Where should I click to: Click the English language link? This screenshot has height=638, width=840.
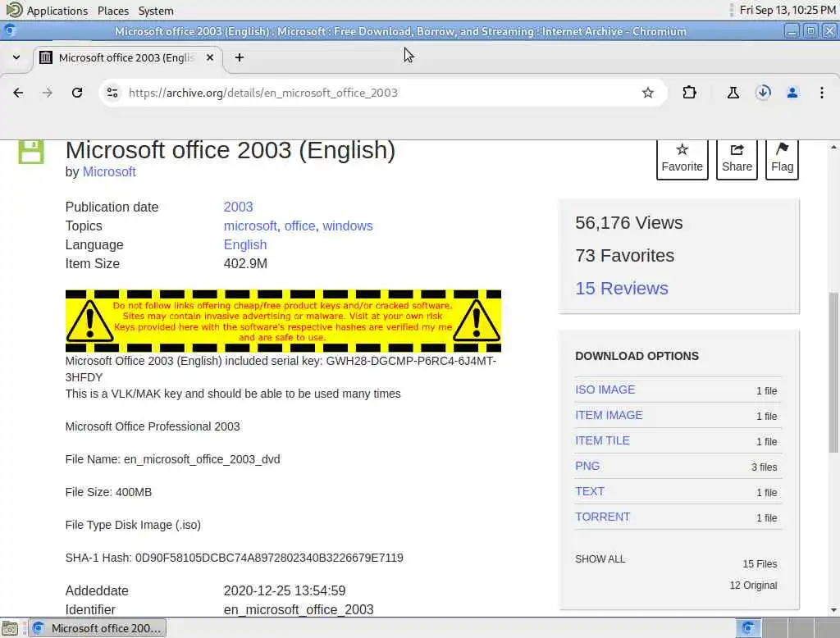245,245
